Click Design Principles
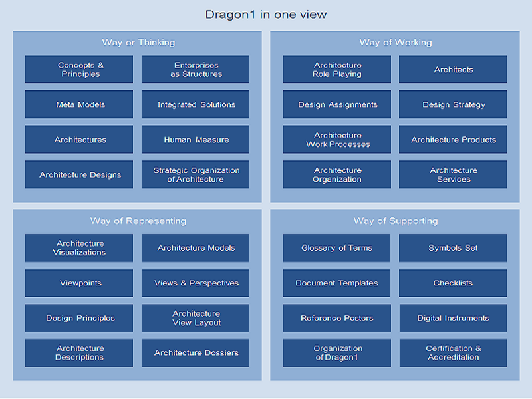The image size is (532, 399). [79, 318]
